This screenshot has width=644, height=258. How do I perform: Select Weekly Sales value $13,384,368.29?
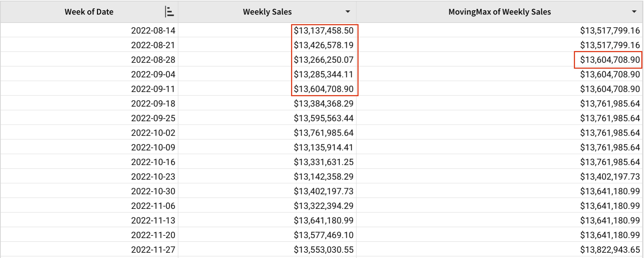click(323, 103)
